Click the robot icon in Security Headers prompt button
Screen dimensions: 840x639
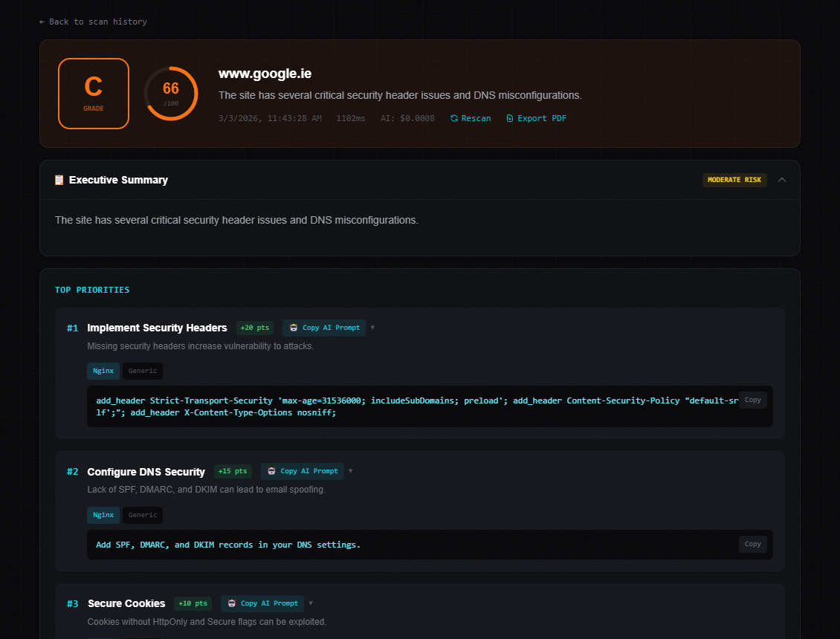pos(294,328)
